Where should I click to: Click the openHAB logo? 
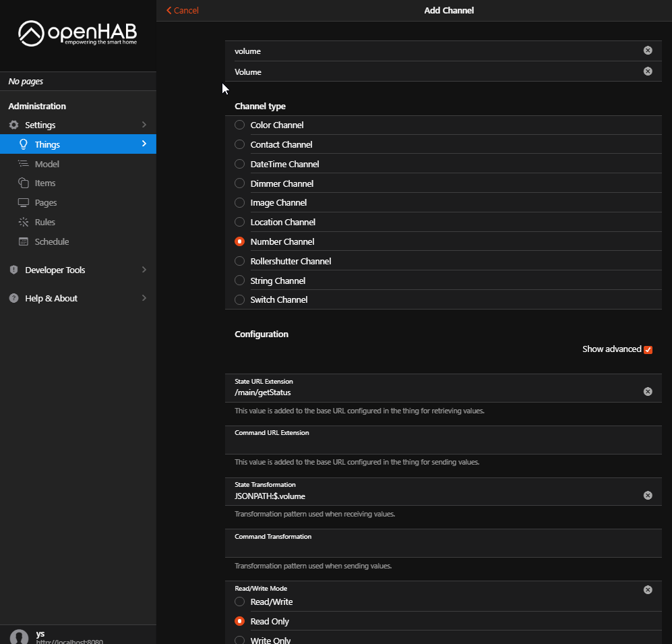tap(78, 33)
